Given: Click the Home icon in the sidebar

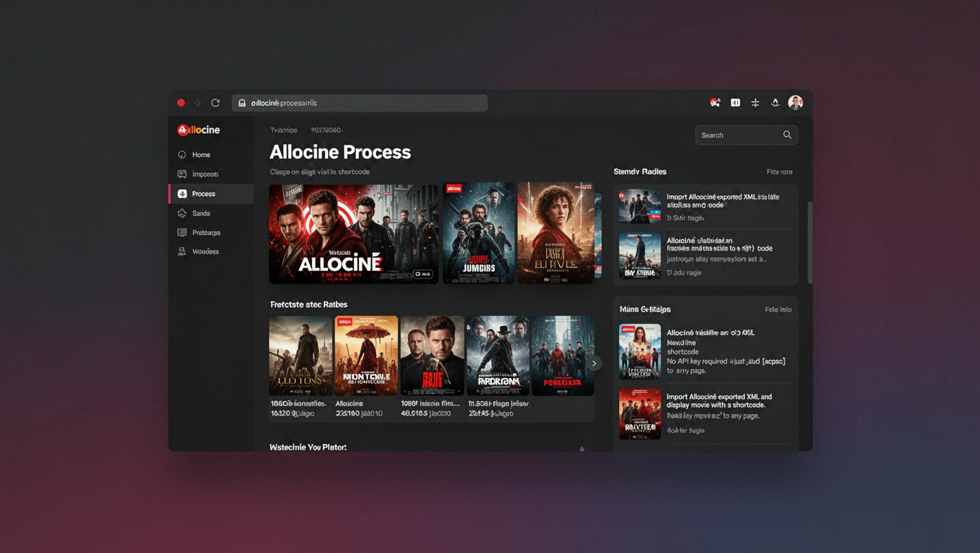Looking at the screenshot, I should 182,155.
